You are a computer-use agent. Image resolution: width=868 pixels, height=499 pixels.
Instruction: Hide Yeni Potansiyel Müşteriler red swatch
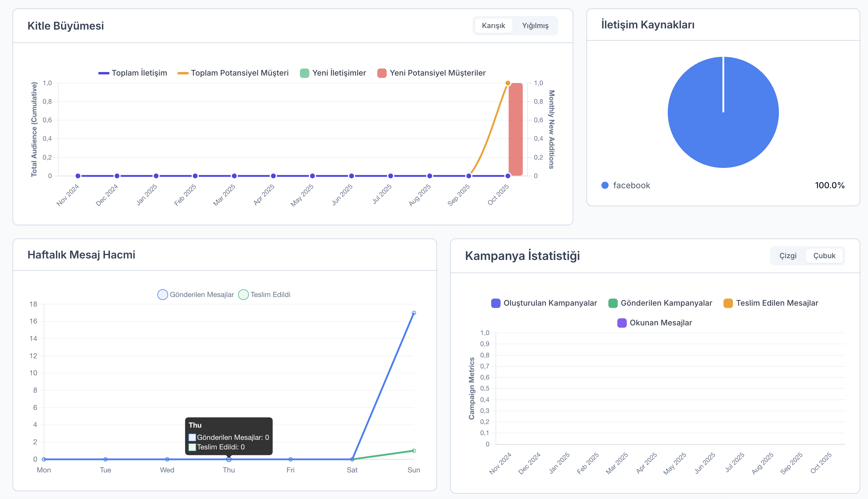tap(382, 73)
